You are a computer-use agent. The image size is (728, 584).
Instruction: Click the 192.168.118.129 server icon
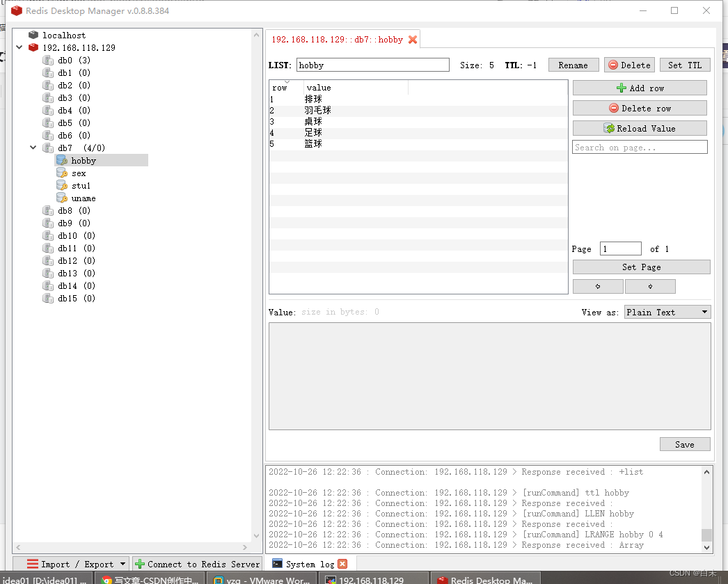(33, 47)
